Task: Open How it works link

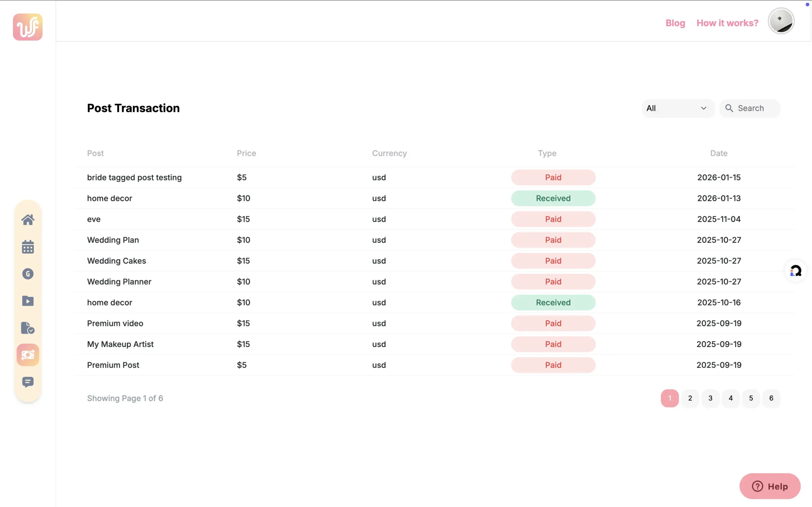Action: pyautogui.click(x=727, y=23)
